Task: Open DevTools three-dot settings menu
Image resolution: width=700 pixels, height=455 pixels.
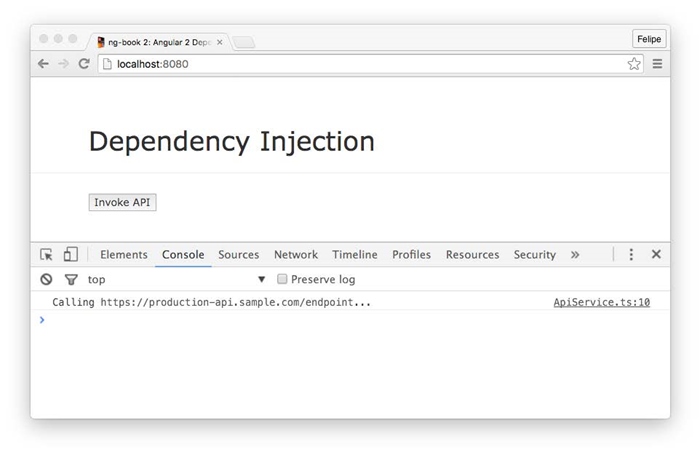Action: point(631,255)
